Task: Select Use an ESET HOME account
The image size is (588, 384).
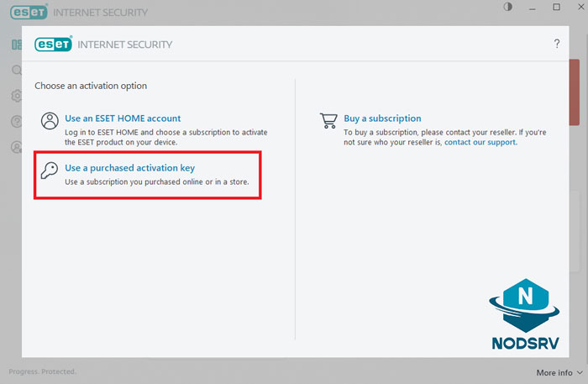Action: click(x=123, y=118)
